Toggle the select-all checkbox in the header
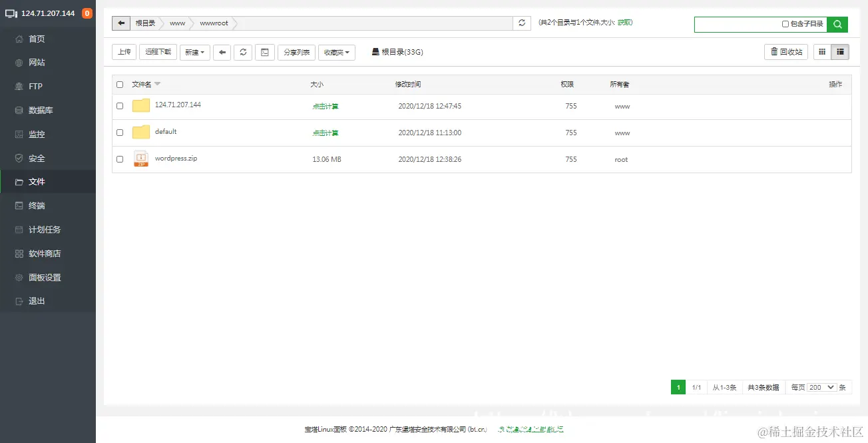Viewport: 868px width, 443px height. point(120,85)
